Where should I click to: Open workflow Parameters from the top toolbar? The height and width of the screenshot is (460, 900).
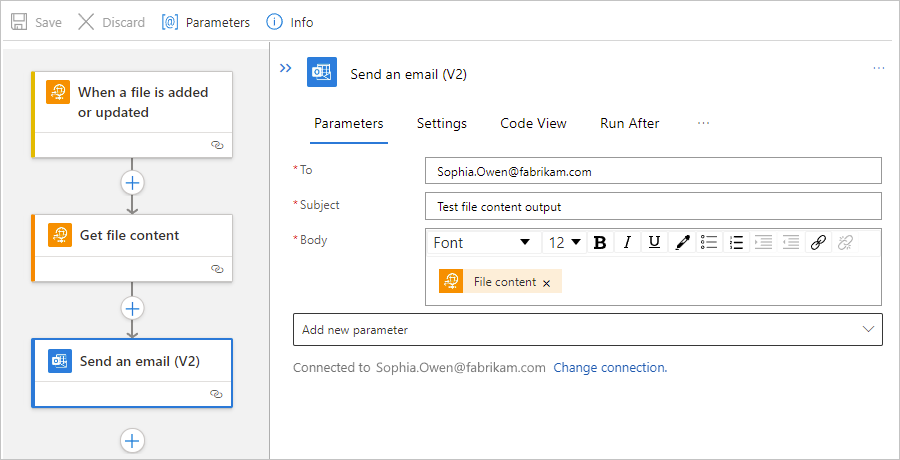[x=206, y=22]
